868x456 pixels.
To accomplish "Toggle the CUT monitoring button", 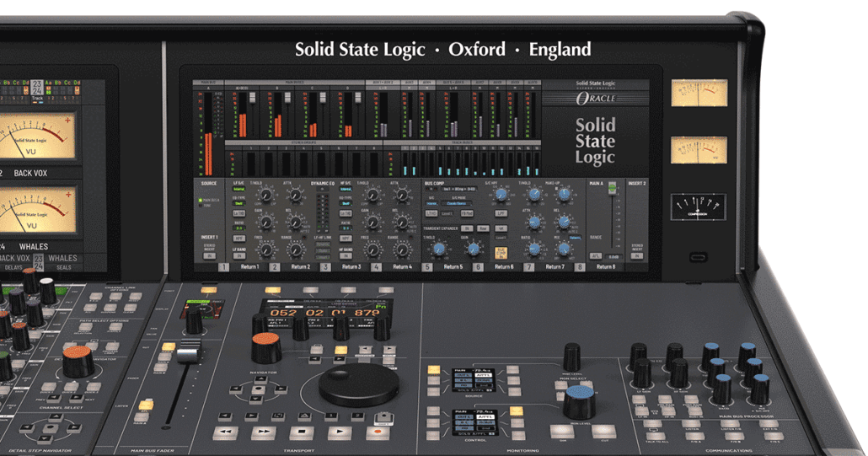I will [603, 431].
